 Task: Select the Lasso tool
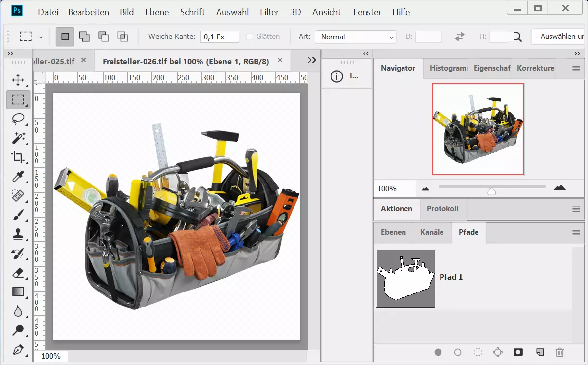pos(18,119)
